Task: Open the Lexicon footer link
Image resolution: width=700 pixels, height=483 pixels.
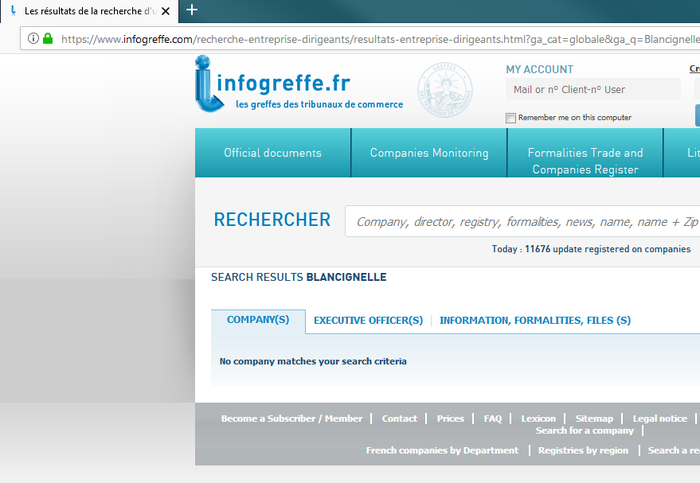Action: (538, 419)
